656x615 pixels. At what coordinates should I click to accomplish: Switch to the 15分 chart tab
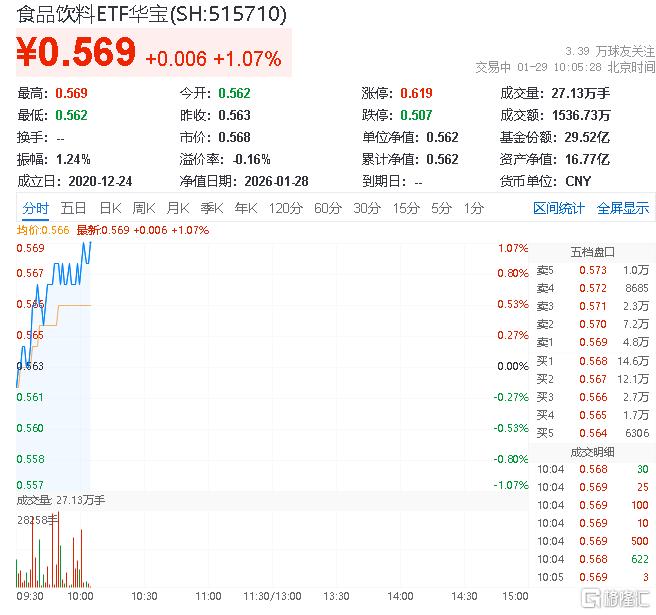pos(406,208)
